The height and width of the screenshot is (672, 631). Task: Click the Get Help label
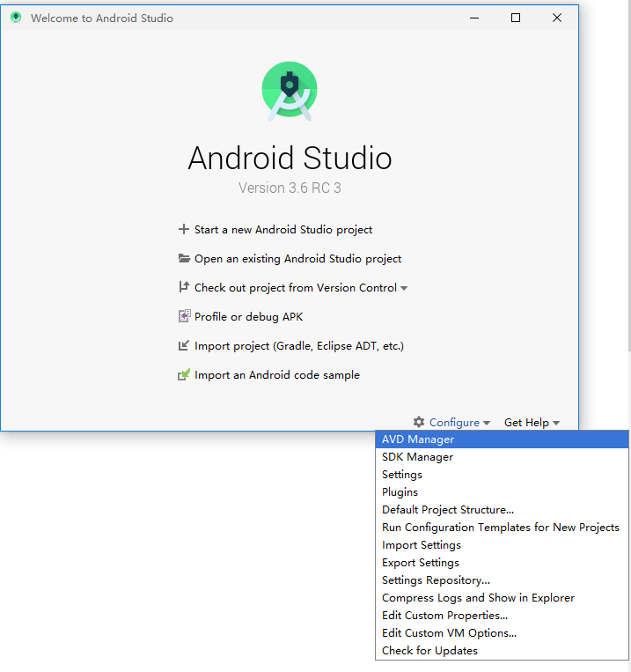pyautogui.click(x=526, y=423)
